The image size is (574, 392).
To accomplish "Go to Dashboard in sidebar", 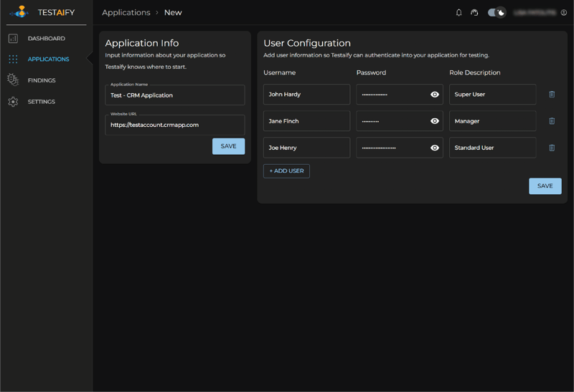I will (x=47, y=39).
